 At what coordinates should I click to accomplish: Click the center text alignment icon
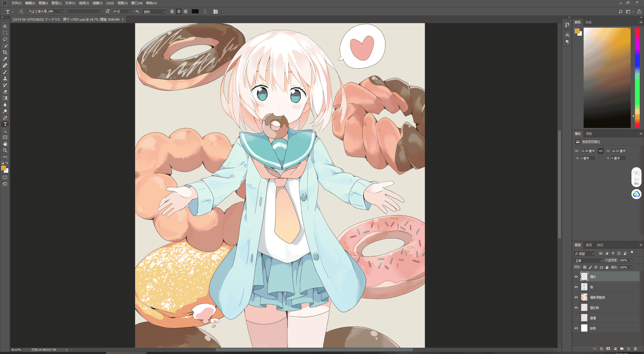179,12
